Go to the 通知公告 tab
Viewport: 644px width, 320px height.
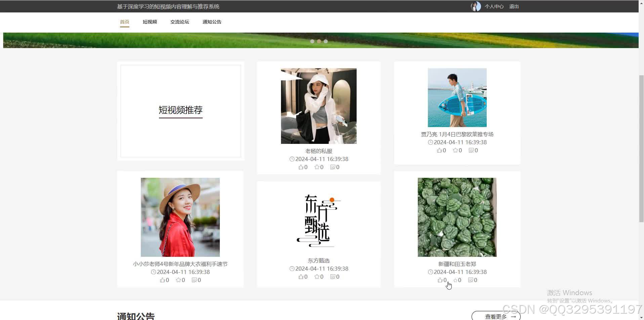(212, 22)
